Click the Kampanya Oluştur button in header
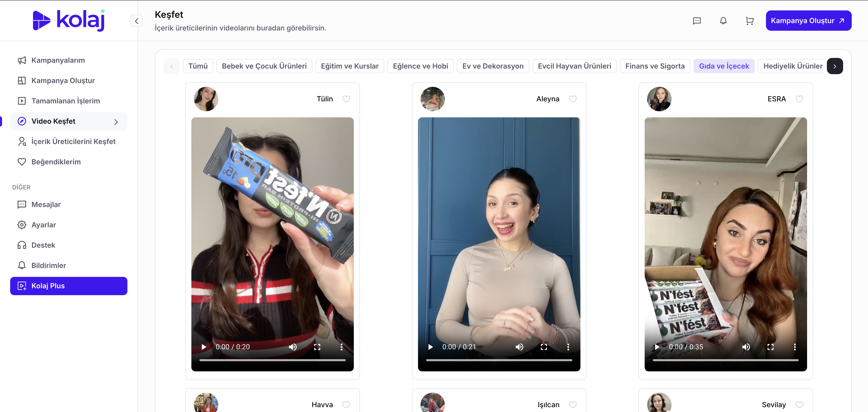The height and width of the screenshot is (412, 868). pyautogui.click(x=808, y=21)
